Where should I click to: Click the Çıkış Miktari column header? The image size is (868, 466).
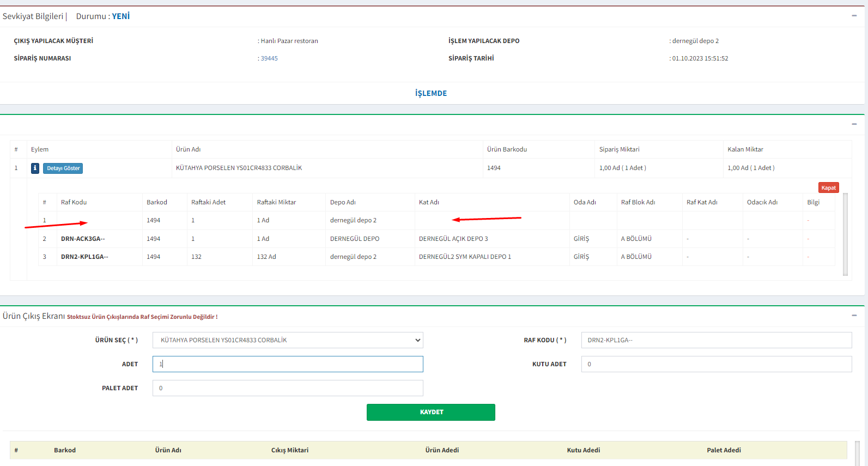290,450
